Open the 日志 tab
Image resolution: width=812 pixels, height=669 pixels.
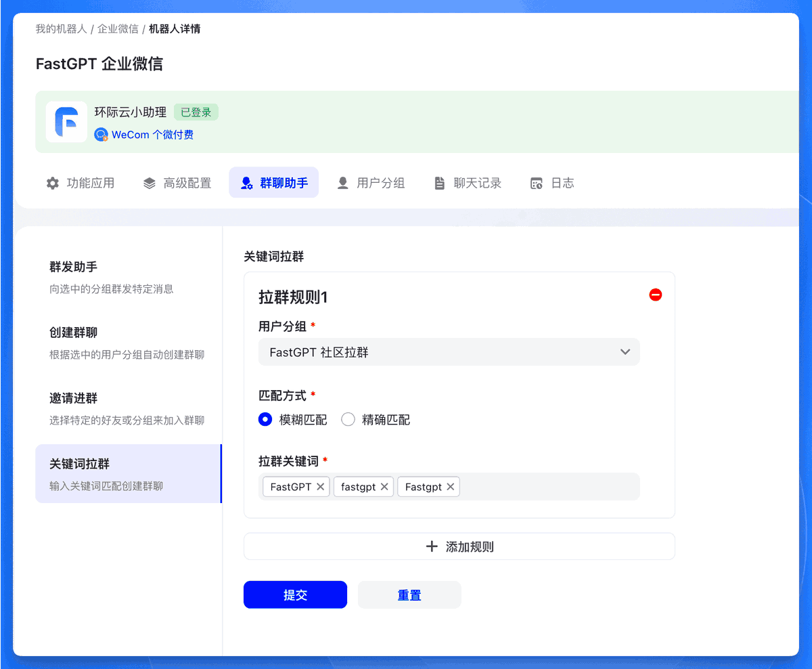(552, 183)
